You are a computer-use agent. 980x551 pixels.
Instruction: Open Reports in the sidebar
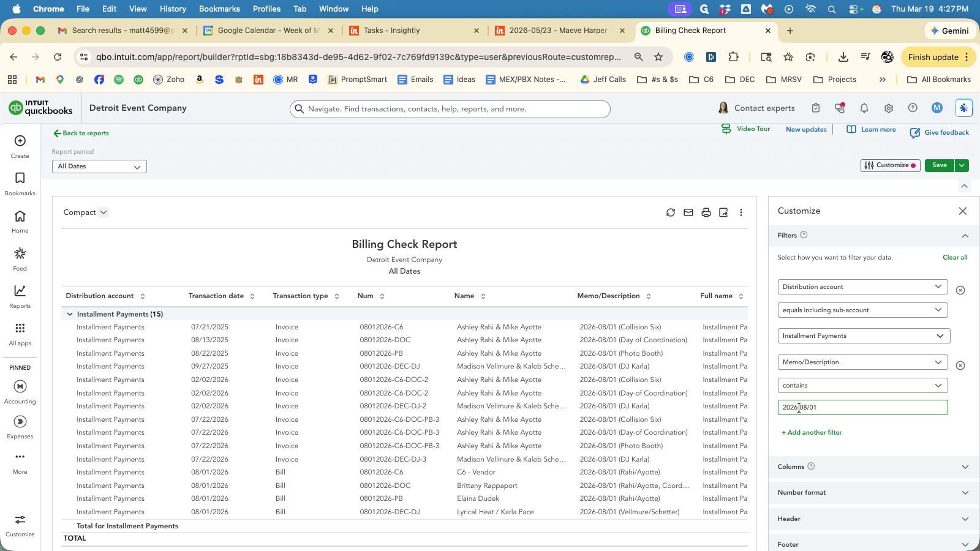[20, 297]
